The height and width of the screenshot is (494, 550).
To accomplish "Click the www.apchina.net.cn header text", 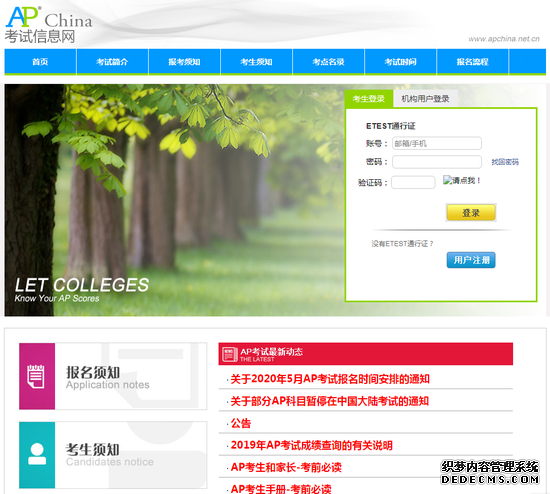I will click(x=504, y=39).
